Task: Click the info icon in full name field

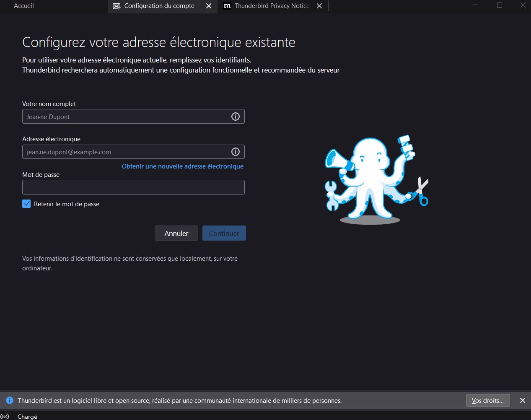Action: click(236, 117)
